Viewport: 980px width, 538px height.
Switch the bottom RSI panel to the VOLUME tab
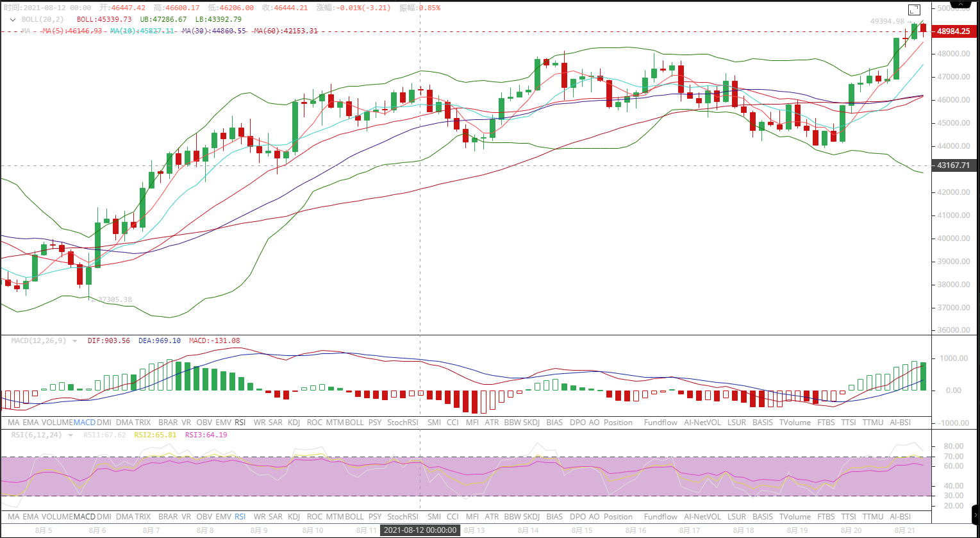coord(57,517)
